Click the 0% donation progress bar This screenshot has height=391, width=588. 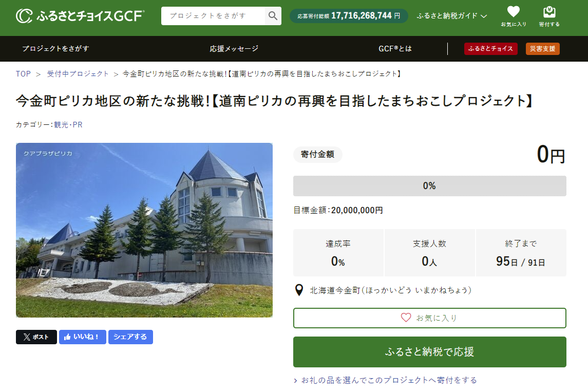click(429, 186)
